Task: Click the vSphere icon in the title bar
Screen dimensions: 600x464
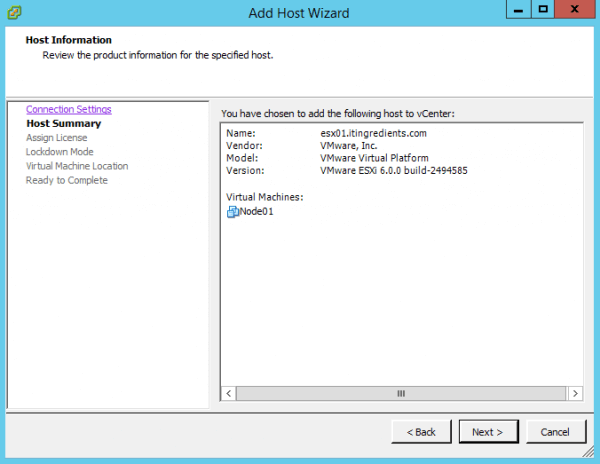Action: [14, 12]
